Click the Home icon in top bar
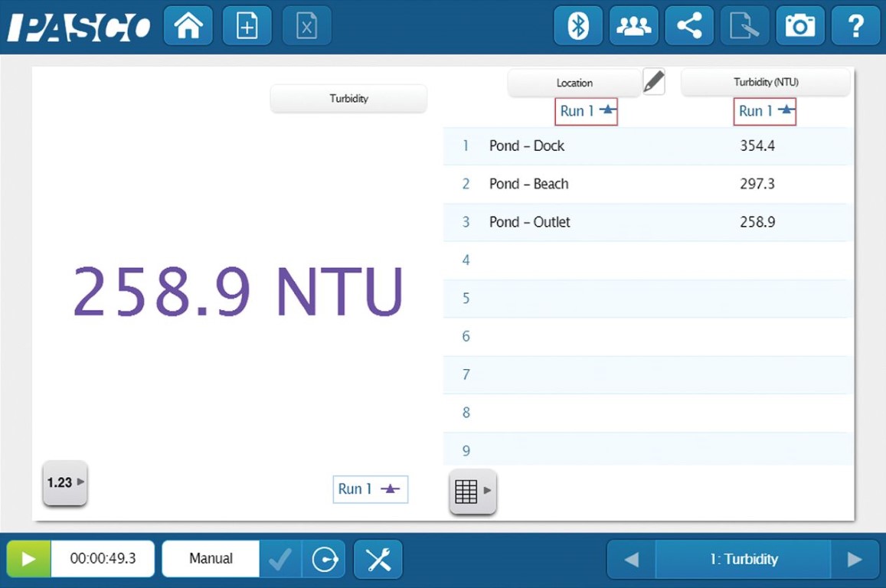The image size is (886, 588). [188, 27]
